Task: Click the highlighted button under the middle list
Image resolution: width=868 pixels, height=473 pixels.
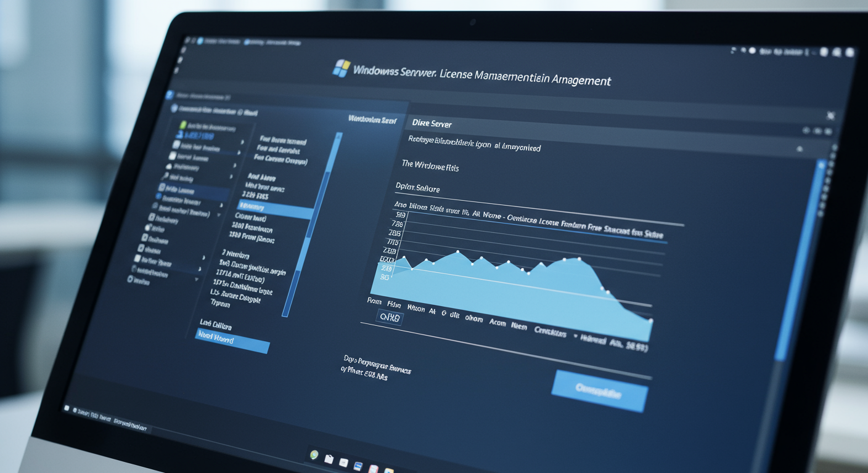Action: pos(232,341)
